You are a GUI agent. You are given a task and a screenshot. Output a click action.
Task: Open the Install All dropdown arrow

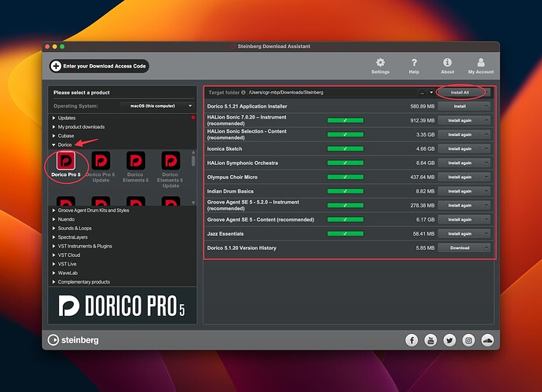coord(486,92)
